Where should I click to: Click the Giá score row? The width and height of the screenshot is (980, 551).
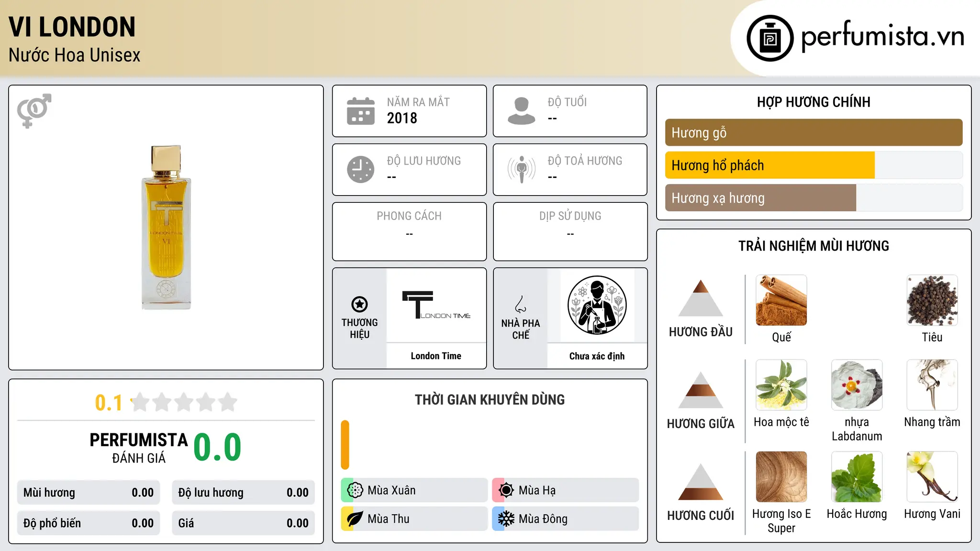(x=244, y=523)
